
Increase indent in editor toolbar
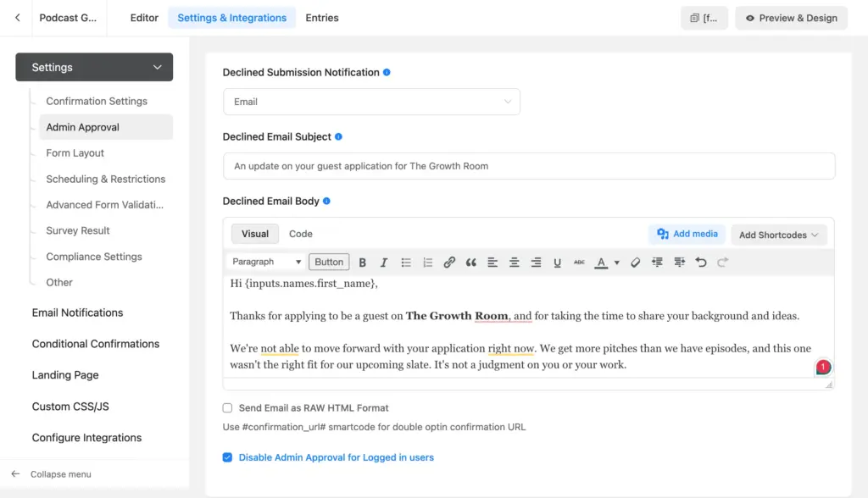[x=679, y=263]
